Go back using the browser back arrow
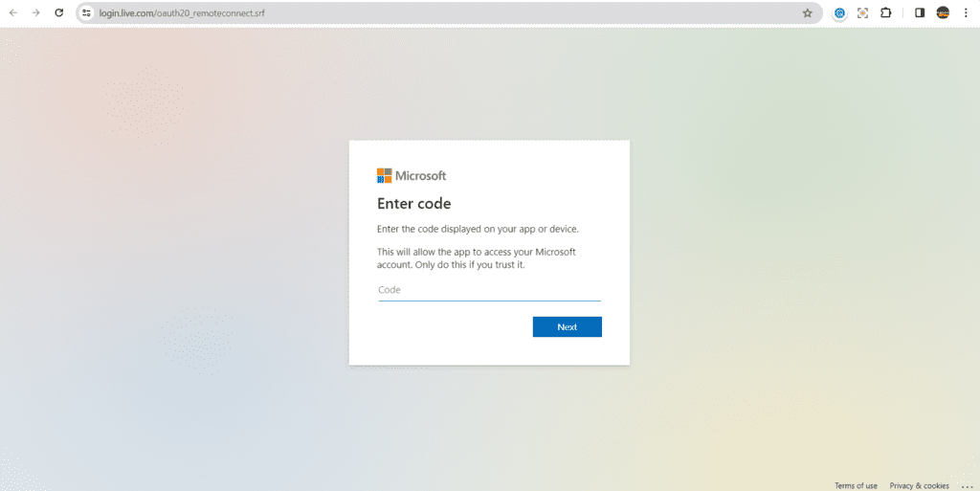 (13, 13)
